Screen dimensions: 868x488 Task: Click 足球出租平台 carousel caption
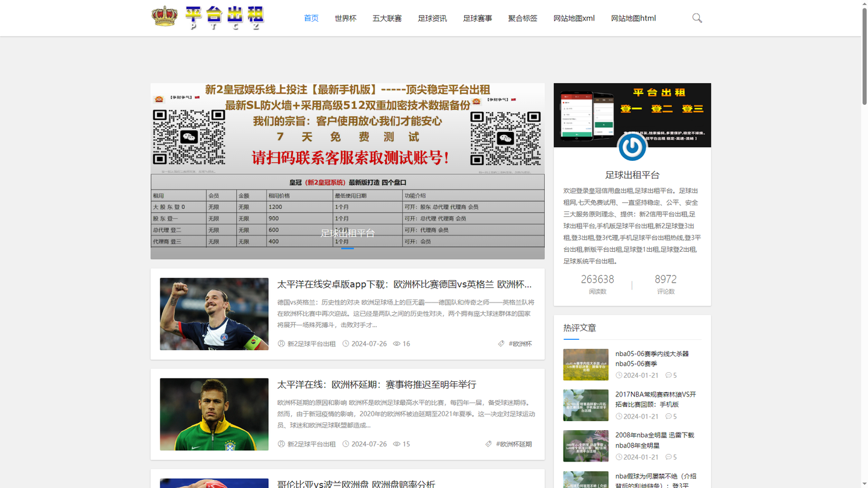coord(347,233)
